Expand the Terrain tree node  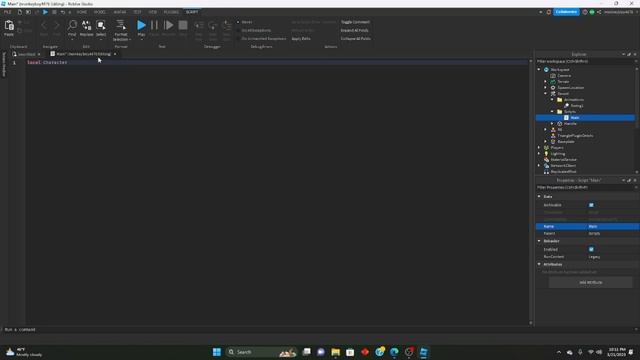point(545,82)
